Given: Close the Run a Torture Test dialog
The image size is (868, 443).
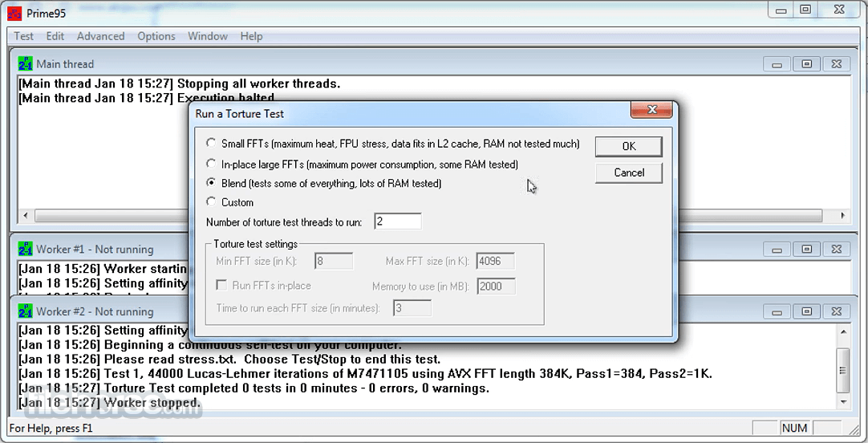Looking at the screenshot, I should click(x=651, y=110).
